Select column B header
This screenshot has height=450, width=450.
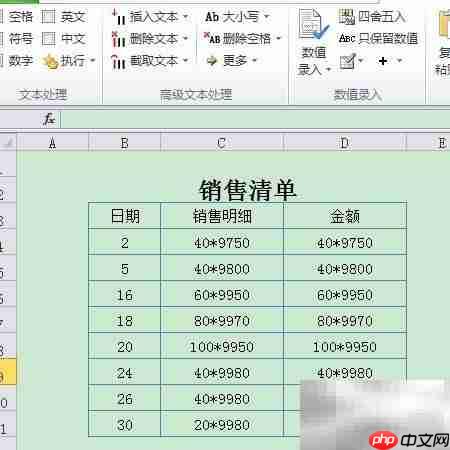pos(124,143)
